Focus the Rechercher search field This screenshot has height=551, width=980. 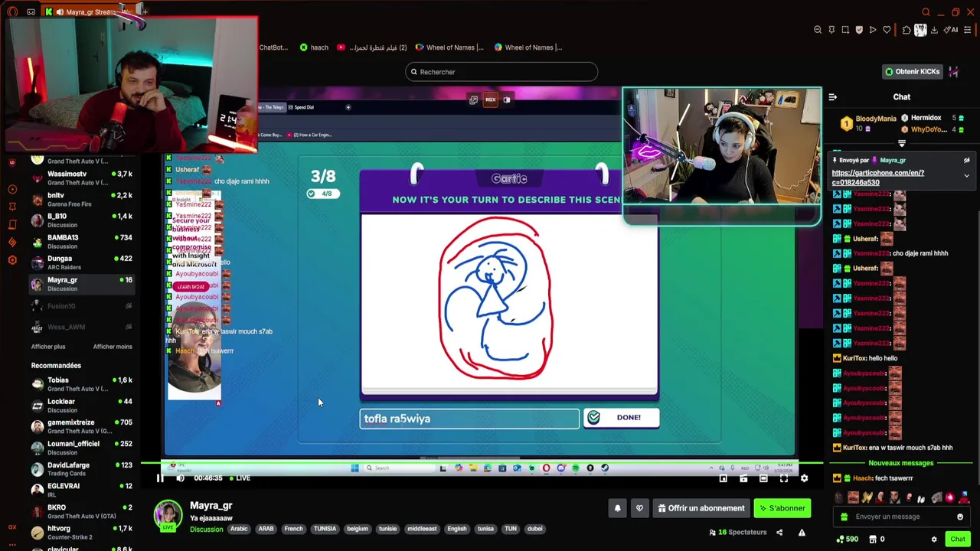tap(501, 72)
